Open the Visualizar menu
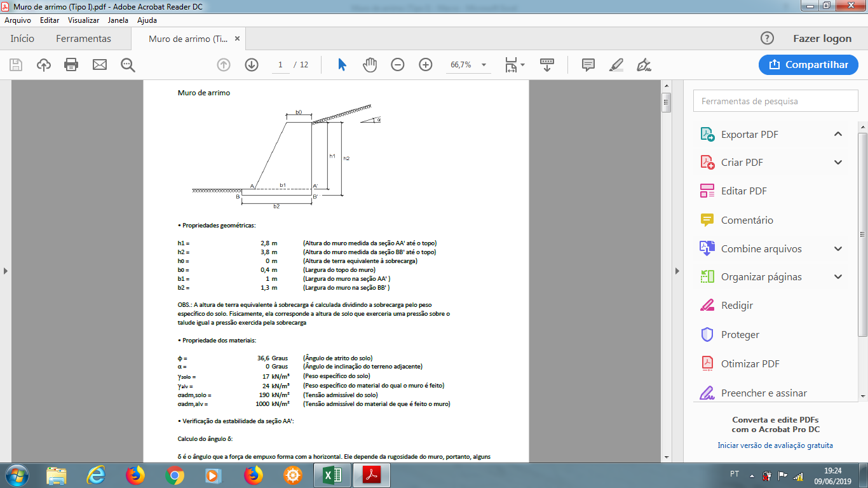This screenshot has height=488, width=868. coord(84,20)
